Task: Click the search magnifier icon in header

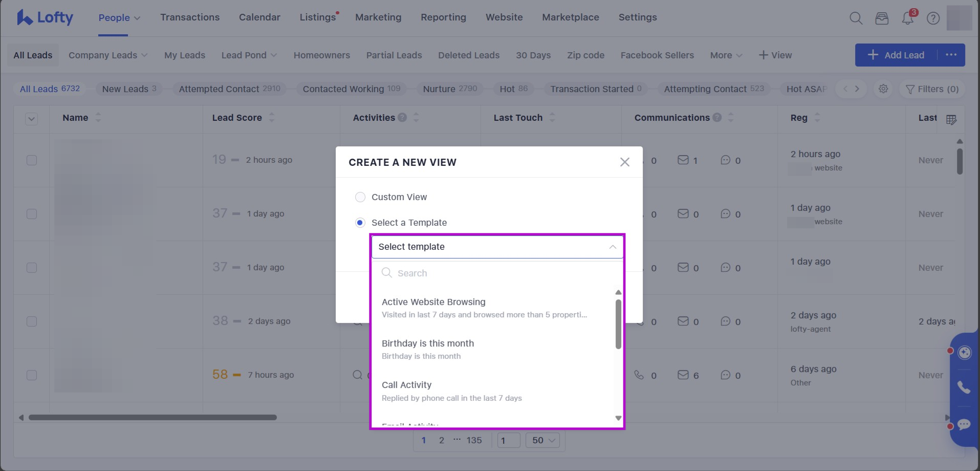Action: click(x=856, y=18)
